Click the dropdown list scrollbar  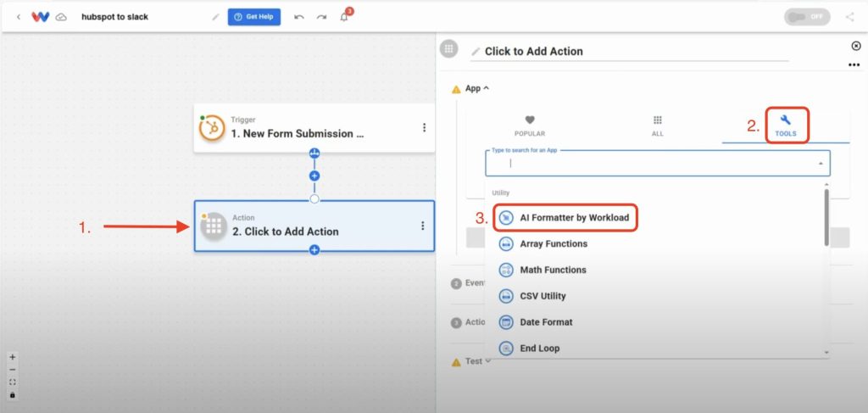[826, 217]
